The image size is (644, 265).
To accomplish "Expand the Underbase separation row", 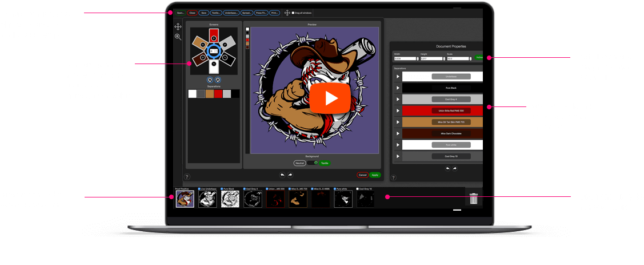I will 398,77.
